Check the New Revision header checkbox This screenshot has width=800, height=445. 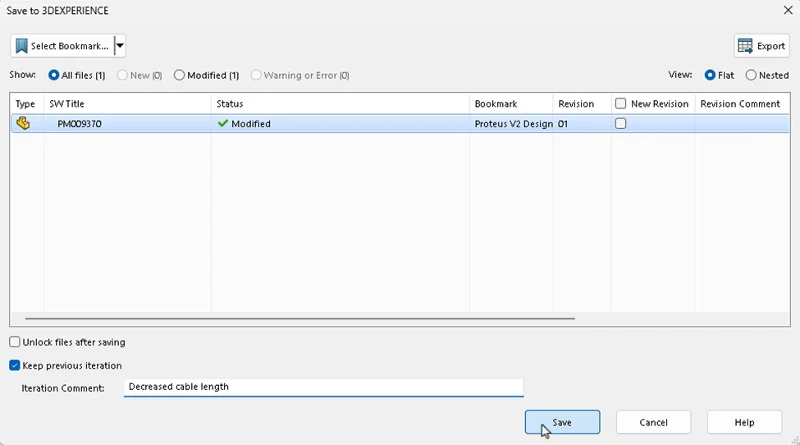pyautogui.click(x=620, y=104)
